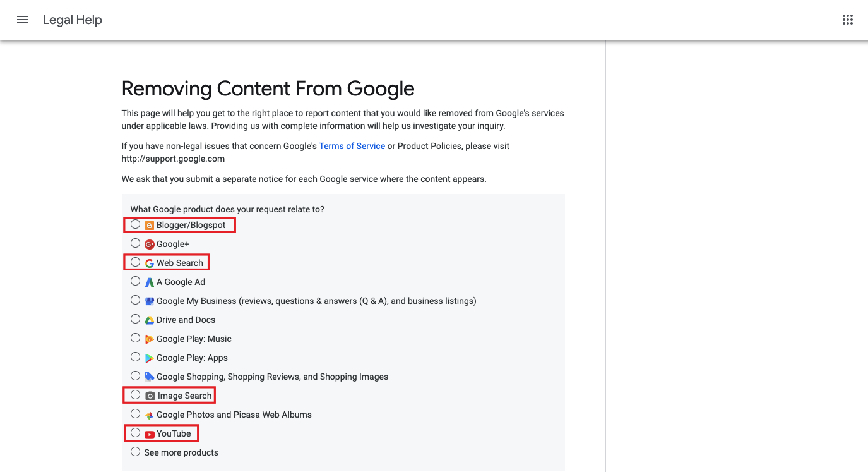Choose the Google Play: Music radio option
The image size is (868, 472).
(135, 338)
